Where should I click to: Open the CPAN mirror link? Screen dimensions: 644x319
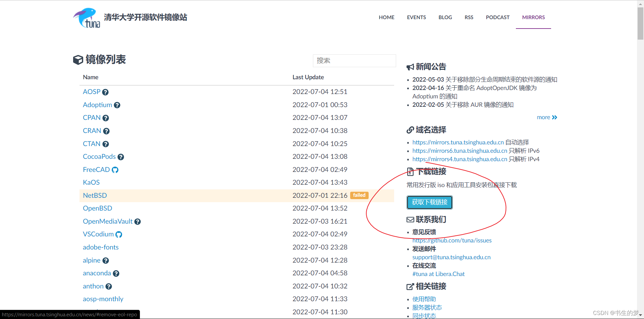pyautogui.click(x=92, y=118)
